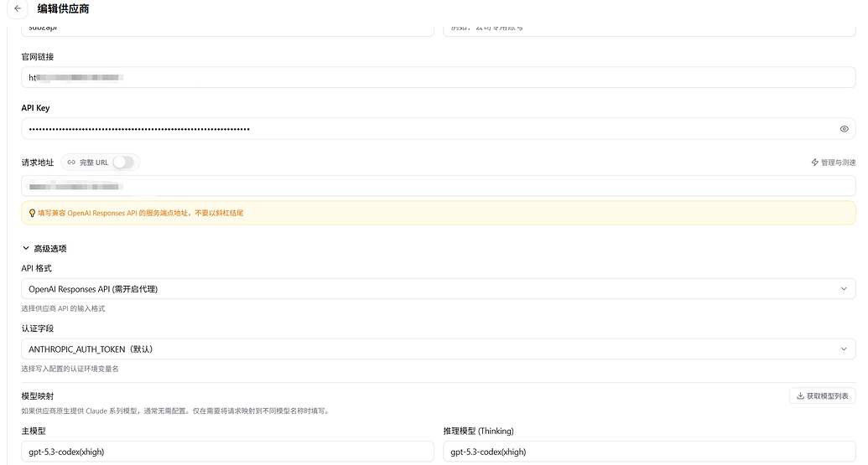Edit the 推理模型 (Thinking) field
The width and height of the screenshot is (868, 465).
click(649, 452)
